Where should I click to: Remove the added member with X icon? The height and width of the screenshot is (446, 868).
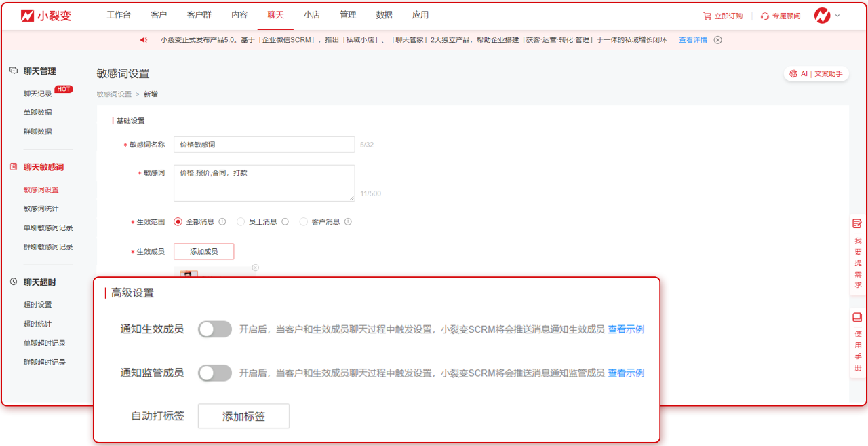[x=255, y=267]
